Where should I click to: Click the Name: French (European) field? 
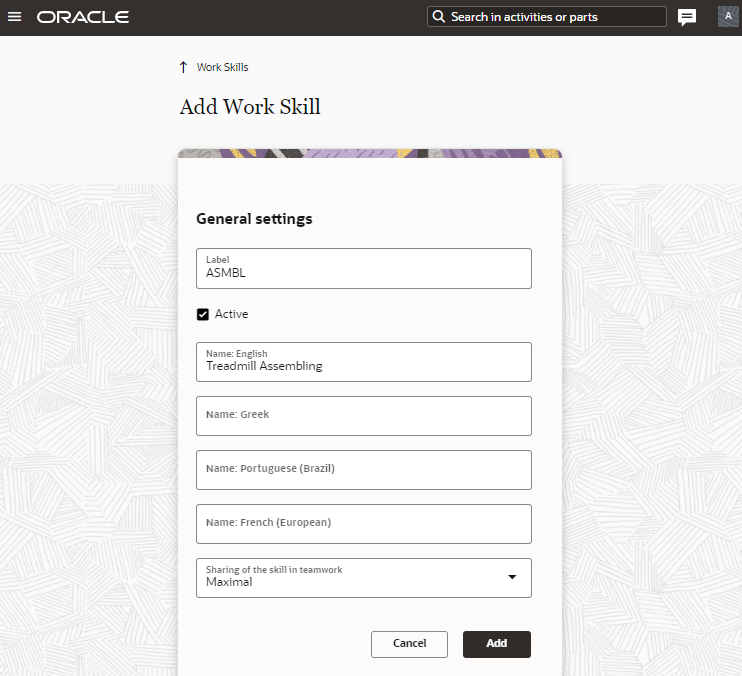[x=364, y=524]
